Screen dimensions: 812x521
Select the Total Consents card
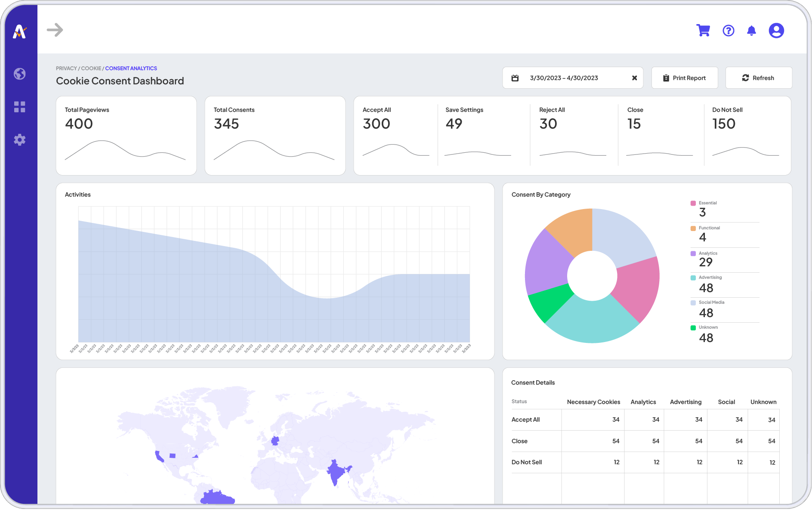[x=275, y=136]
